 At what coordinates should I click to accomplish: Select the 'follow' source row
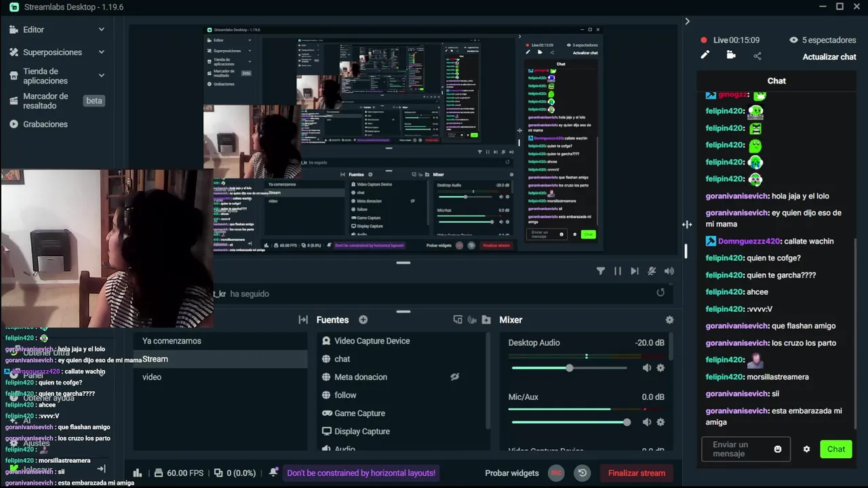click(x=401, y=395)
